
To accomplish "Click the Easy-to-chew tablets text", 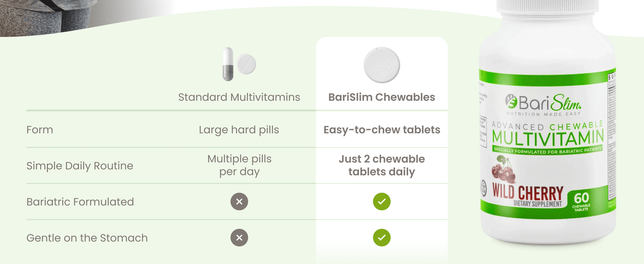I will (x=382, y=130).
